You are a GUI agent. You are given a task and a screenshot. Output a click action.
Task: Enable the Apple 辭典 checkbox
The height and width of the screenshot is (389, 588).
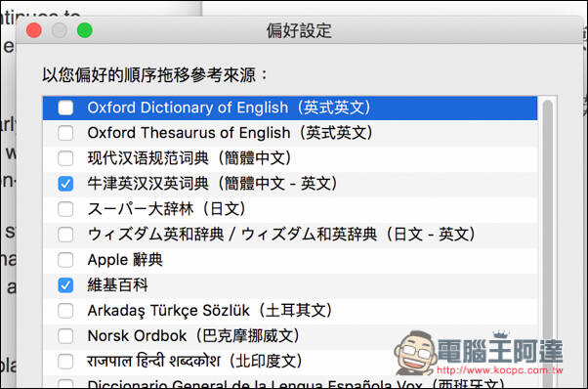(65, 260)
